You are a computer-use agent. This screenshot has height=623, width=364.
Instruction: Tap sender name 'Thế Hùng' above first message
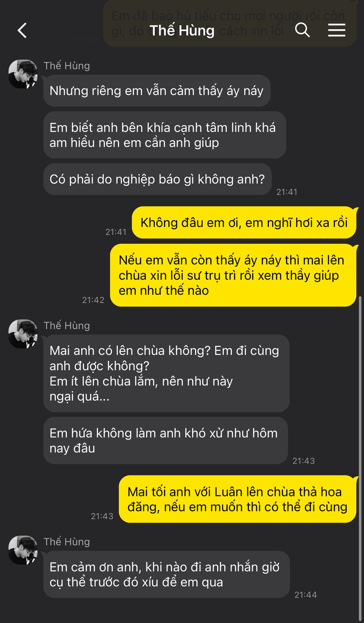(x=67, y=66)
